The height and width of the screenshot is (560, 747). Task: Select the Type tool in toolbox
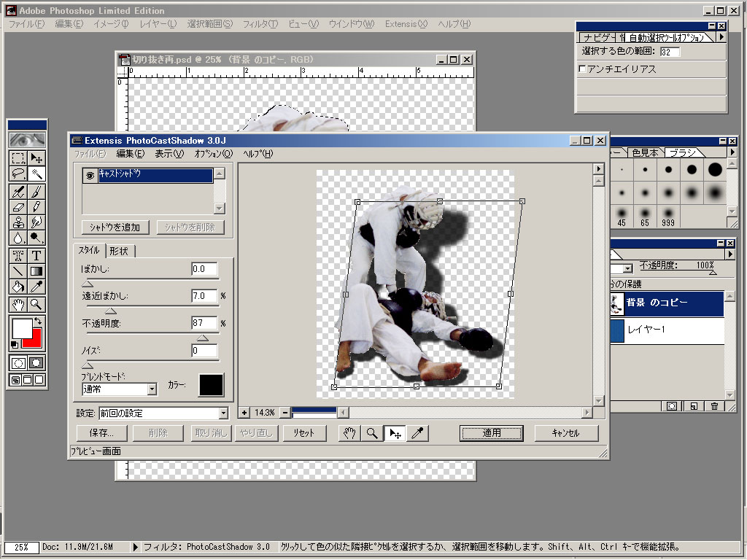[x=36, y=255]
